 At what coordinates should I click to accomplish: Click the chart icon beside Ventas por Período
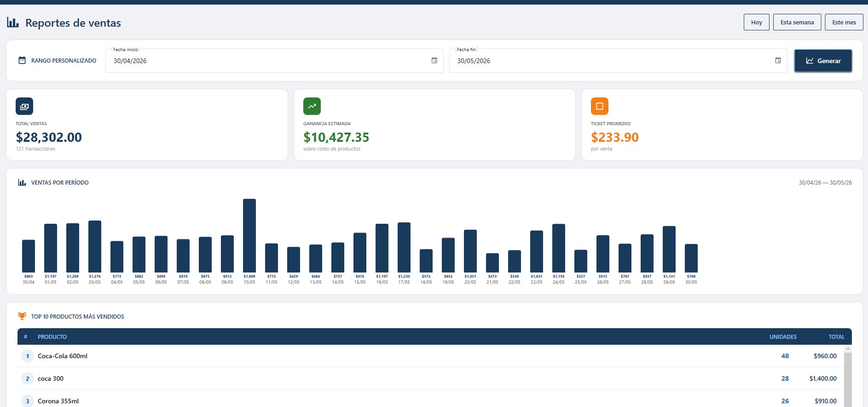(22, 182)
